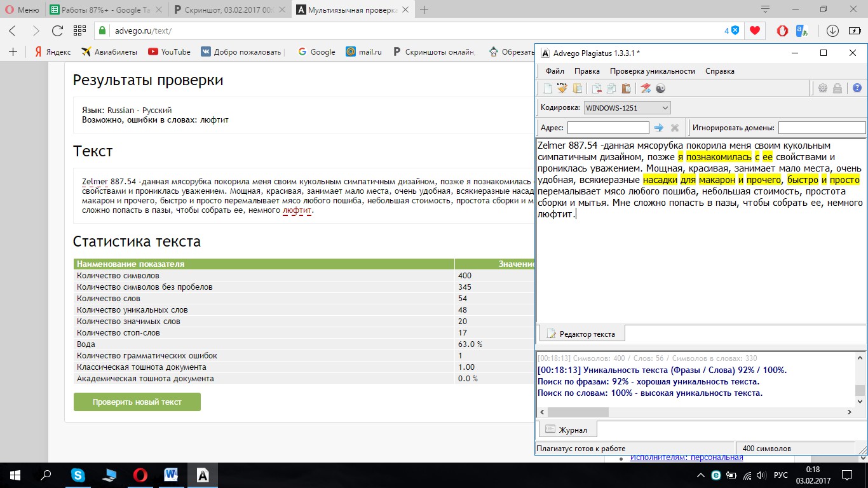Switch to the Скриншот, 03.02.2017 tab
Viewport: 868px width, 488px height.
click(x=230, y=10)
